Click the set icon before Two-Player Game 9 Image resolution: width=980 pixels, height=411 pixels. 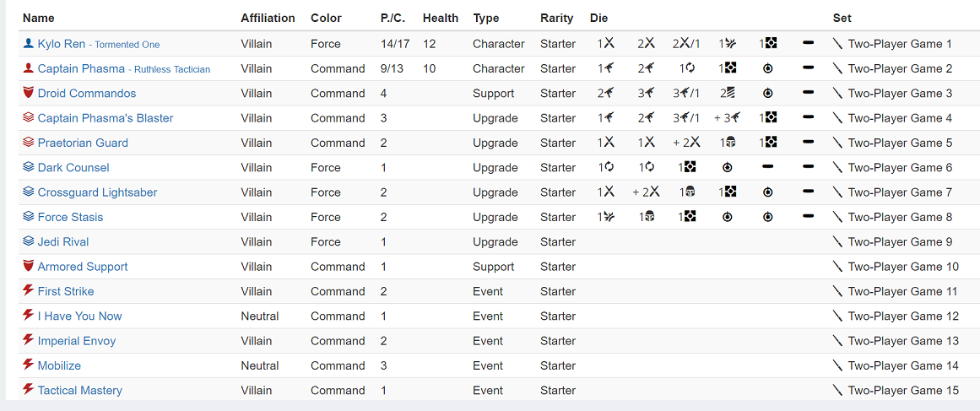[x=838, y=241]
